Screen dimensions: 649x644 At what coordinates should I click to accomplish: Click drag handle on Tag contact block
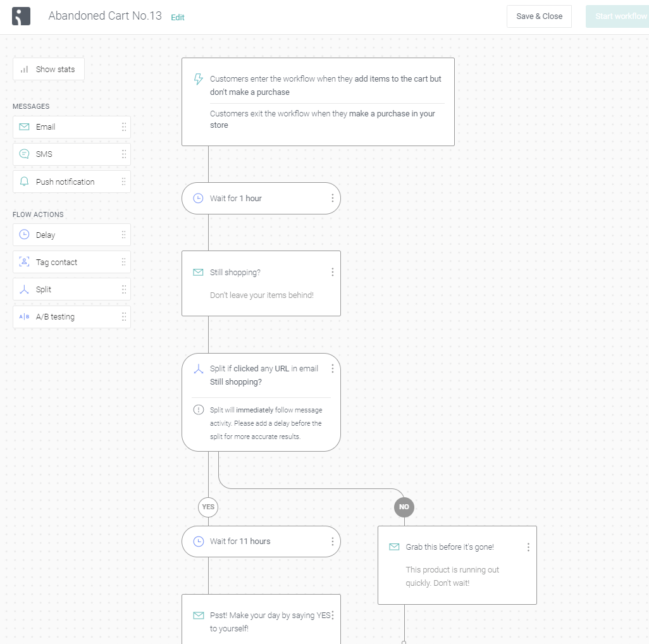point(124,262)
